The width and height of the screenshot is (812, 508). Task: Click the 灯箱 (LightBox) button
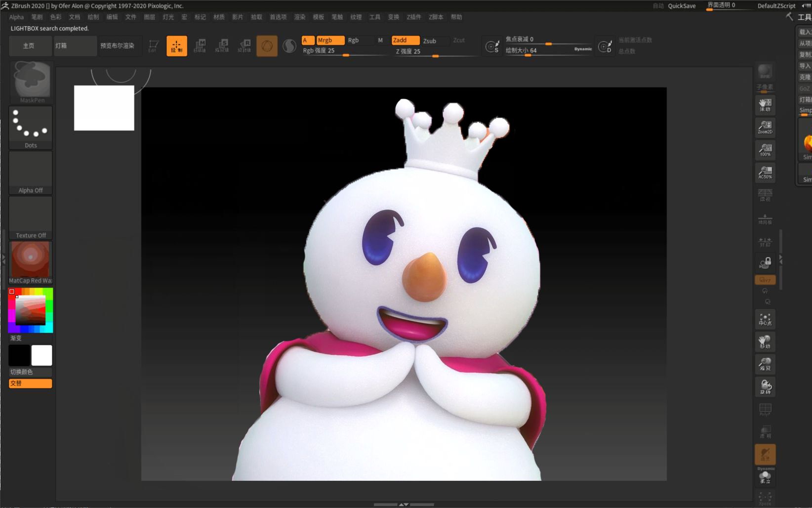point(75,46)
